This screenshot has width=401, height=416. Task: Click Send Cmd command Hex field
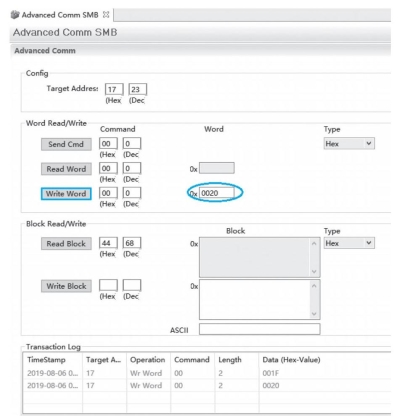(x=108, y=143)
